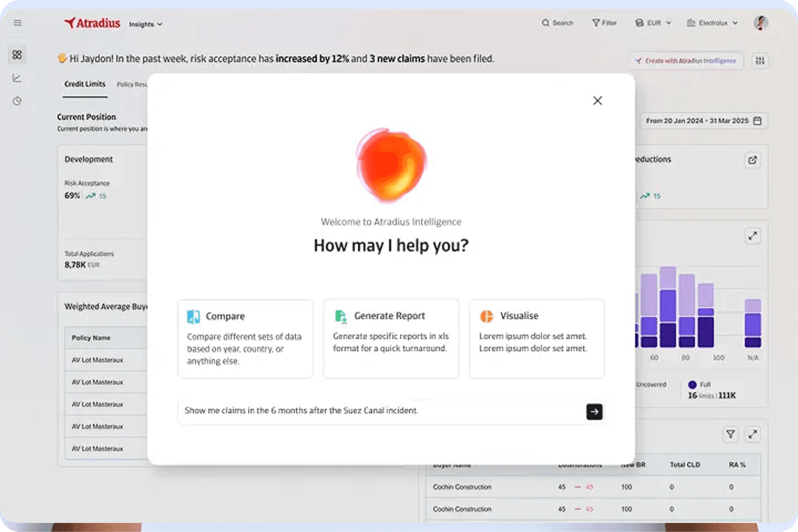Select the Generate Report card
This screenshot has width=798, height=532.
point(391,338)
